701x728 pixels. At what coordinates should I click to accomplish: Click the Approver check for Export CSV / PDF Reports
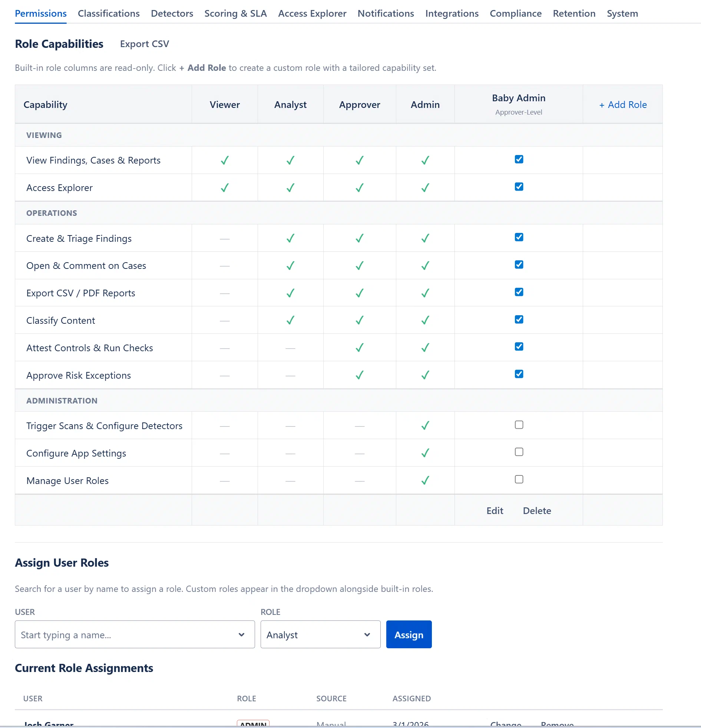360,293
